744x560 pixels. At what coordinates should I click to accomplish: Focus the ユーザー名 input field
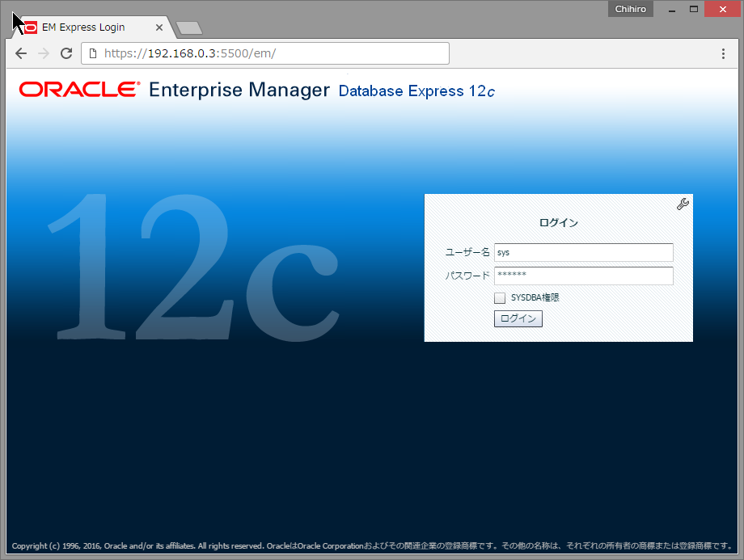tap(584, 252)
